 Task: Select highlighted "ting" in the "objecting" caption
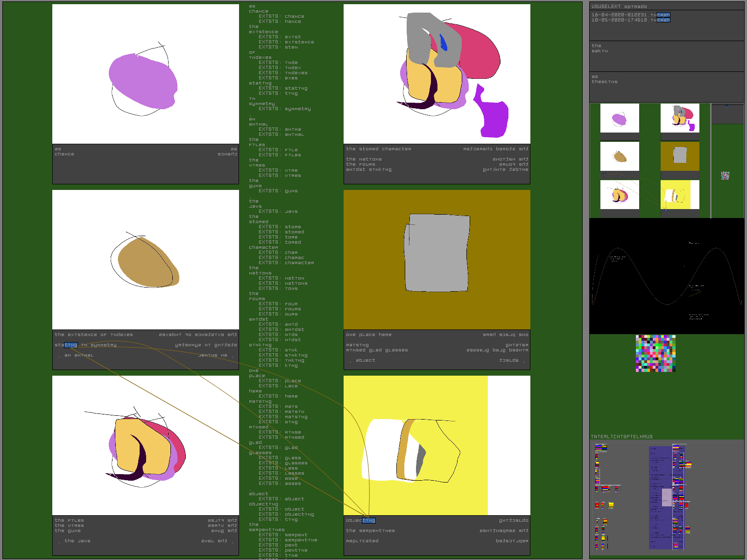[368, 521]
